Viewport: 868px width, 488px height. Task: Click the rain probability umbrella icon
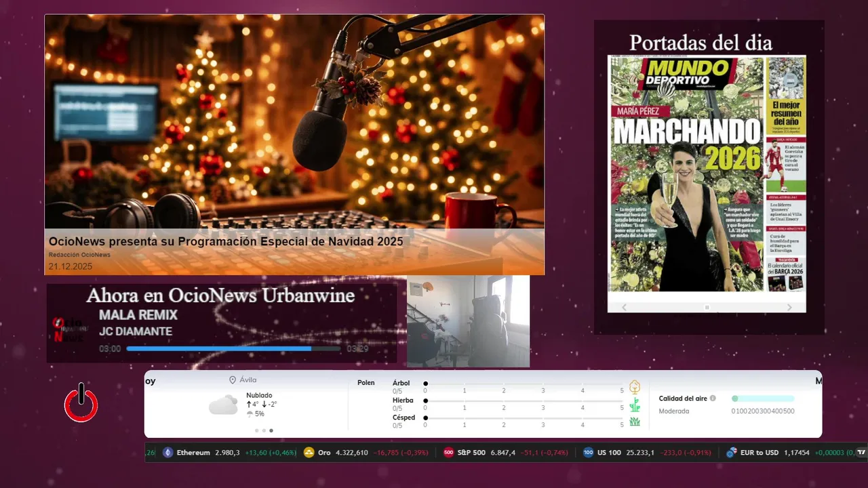tap(250, 414)
